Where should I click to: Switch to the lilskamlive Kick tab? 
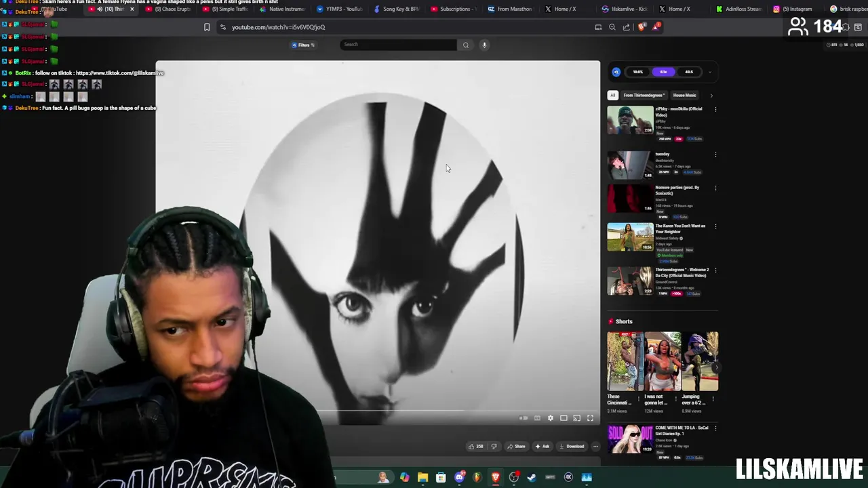(x=625, y=9)
